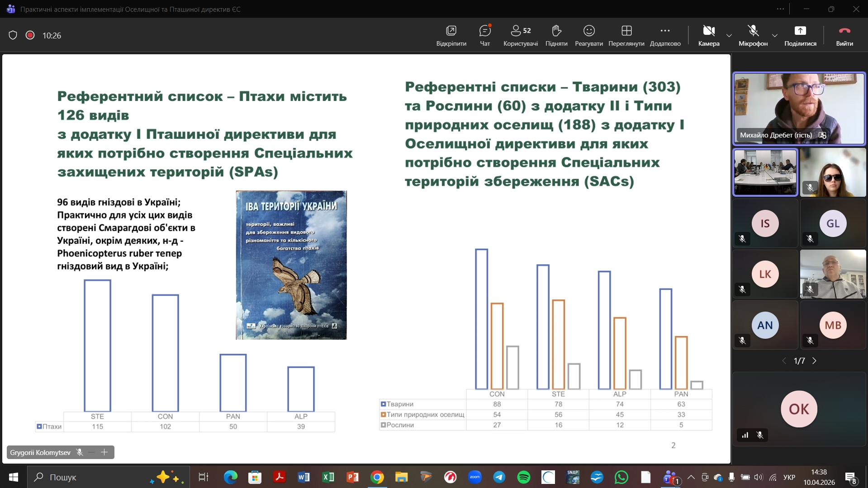Leave the meeting with Вийти

click(844, 35)
